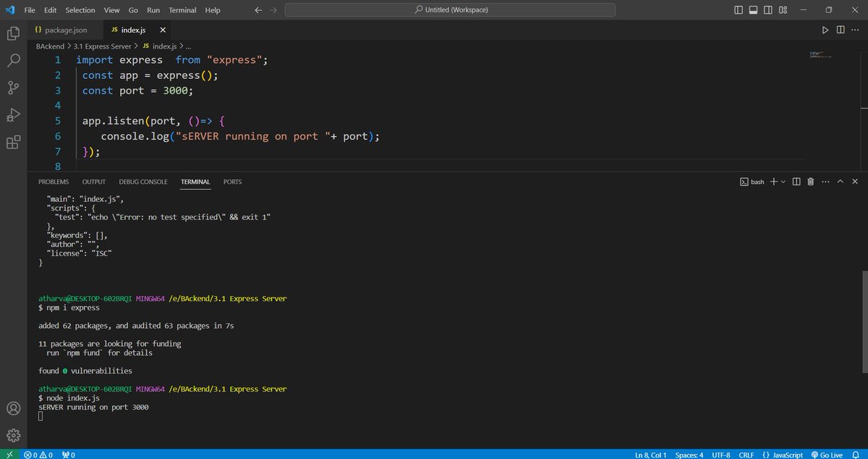Split the terminal pane
This screenshot has width=868, height=459.
click(795, 182)
